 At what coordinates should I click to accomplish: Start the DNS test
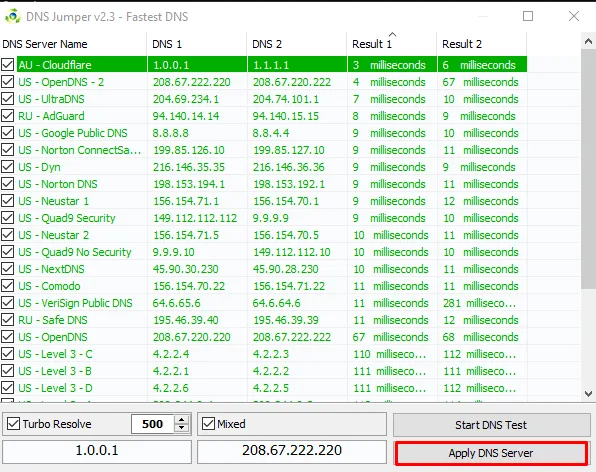pos(491,424)
